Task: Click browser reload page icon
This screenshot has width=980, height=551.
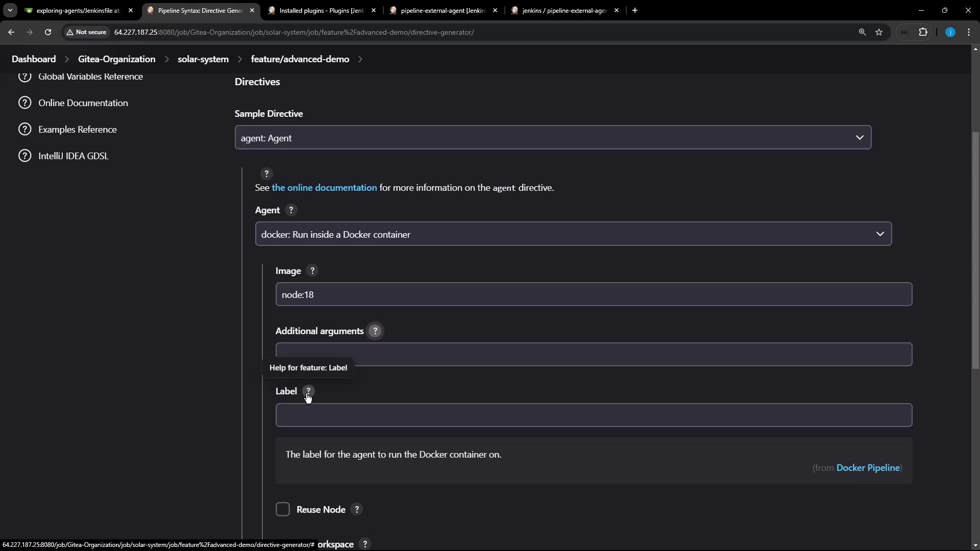Action: pos(48,32)
